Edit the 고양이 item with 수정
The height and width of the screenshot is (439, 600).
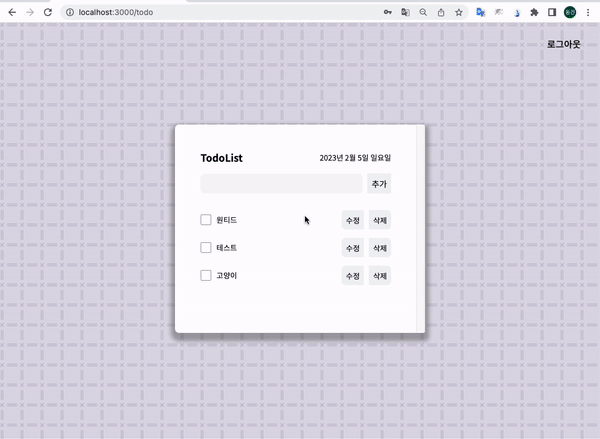352,276
